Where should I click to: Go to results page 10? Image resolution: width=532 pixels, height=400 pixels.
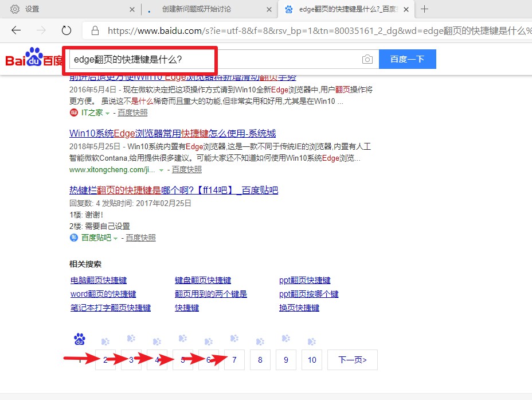coord(311,360)
